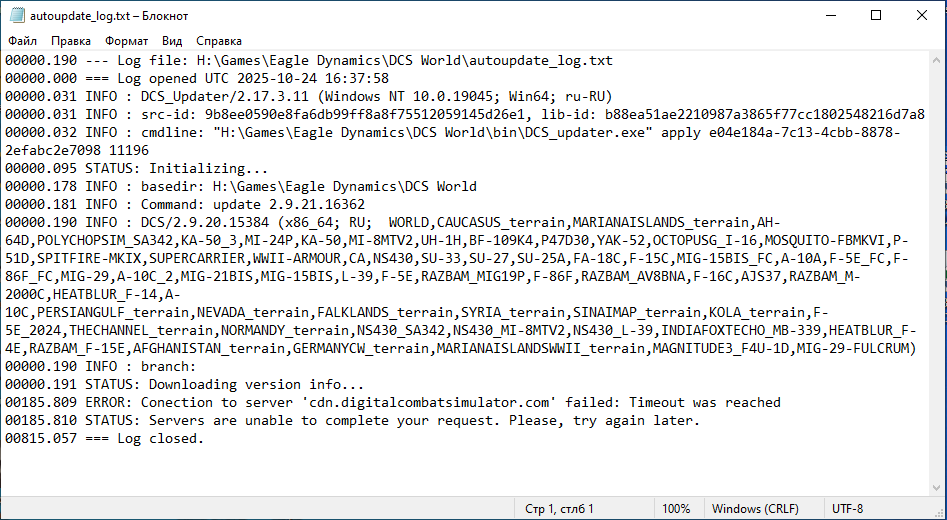Minimize the Notepad window
This screenshot has width=947, height=520.
coord(827,15)
